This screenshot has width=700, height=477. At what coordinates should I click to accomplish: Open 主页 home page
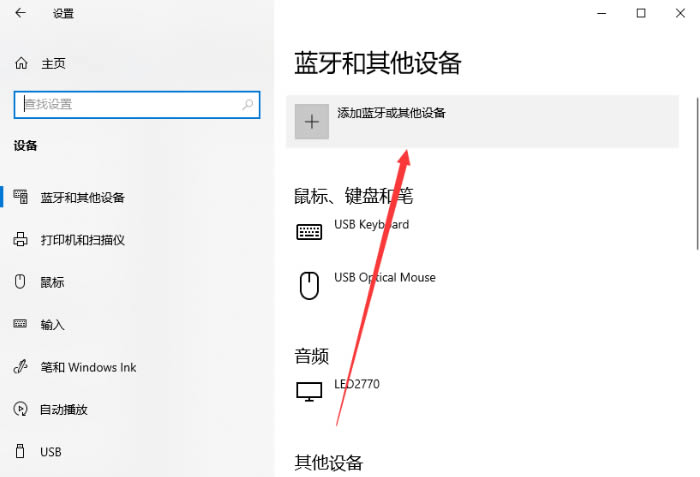(53, 63)
